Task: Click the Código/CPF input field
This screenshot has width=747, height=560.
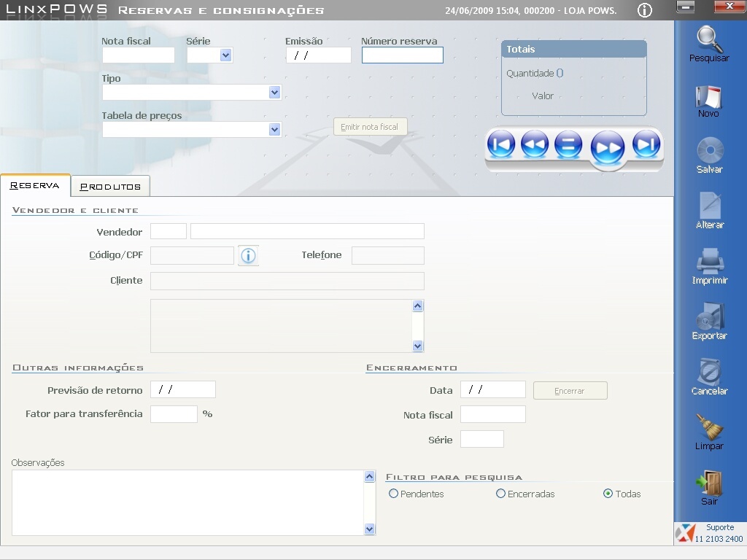Action: (x=192, y=255)
